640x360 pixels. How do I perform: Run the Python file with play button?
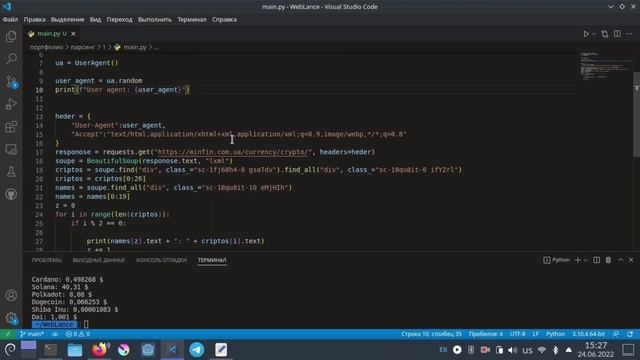(x=586, y=34)
